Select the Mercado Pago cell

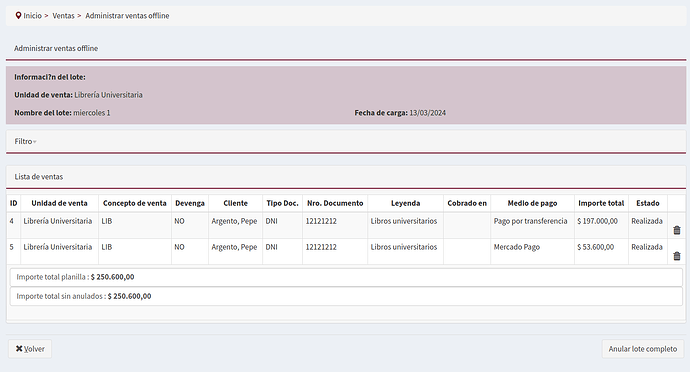coord(532,251)
